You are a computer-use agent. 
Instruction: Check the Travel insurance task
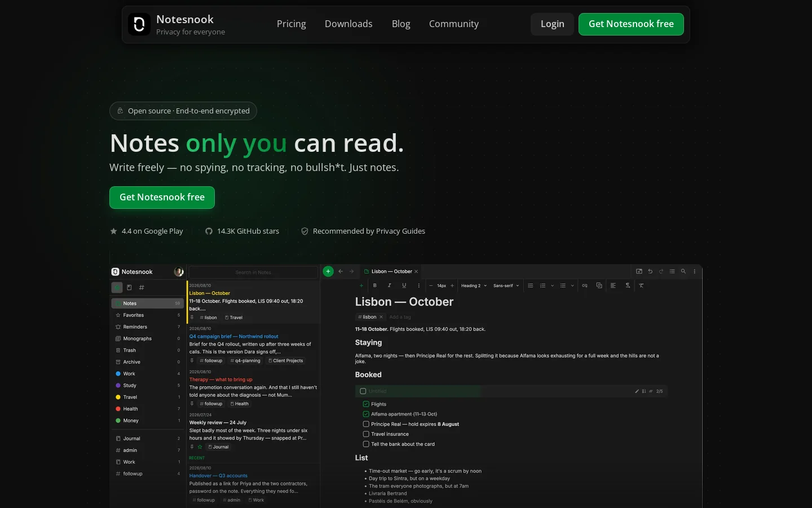(x=366, y=434)
